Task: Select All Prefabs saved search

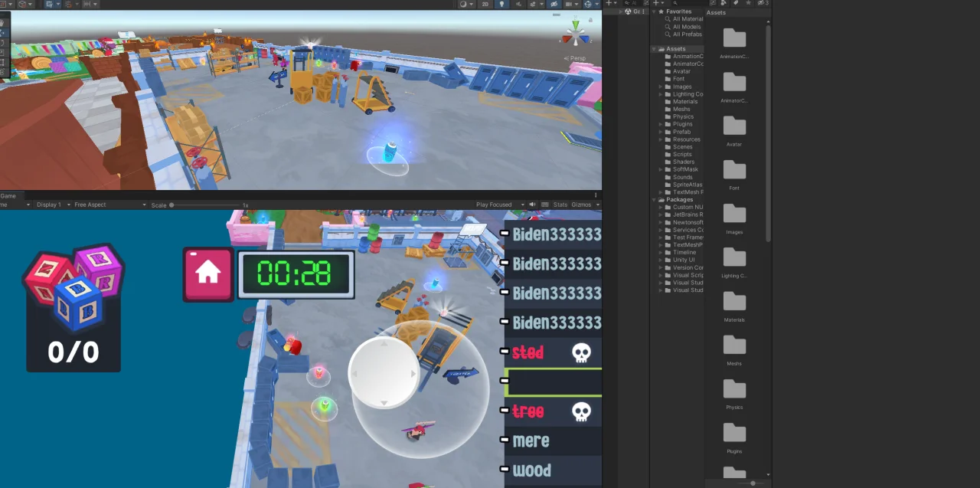Action: (687, 34)
